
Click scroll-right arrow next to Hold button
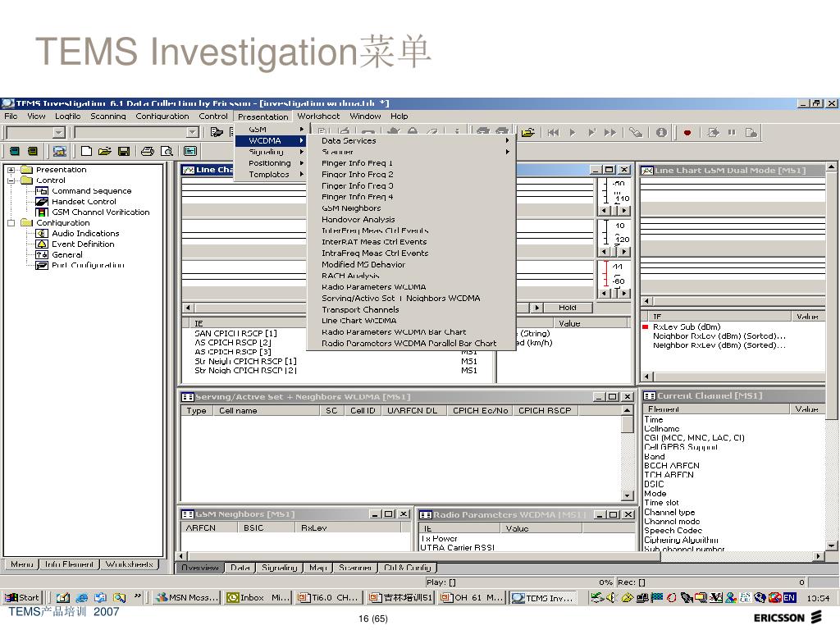pyautogui.click(x=536, y=308)
